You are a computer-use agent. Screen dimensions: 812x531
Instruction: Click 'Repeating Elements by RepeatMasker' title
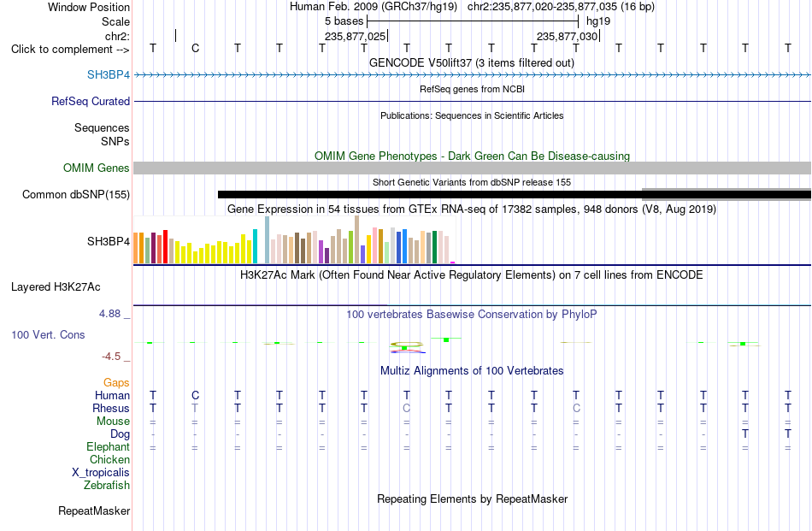tap(472, 499)
